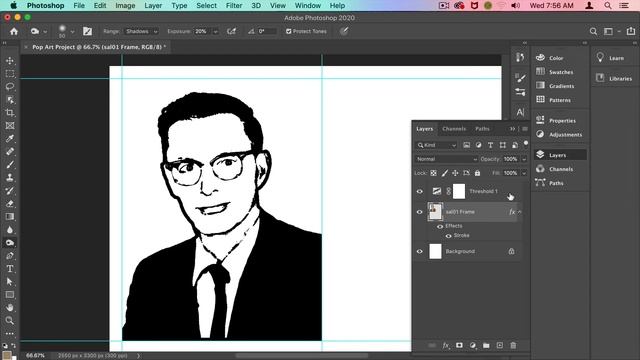Screen dimensions: 640x360
Task: Select the Lasso tool
Action: click(x=10, y=87)
